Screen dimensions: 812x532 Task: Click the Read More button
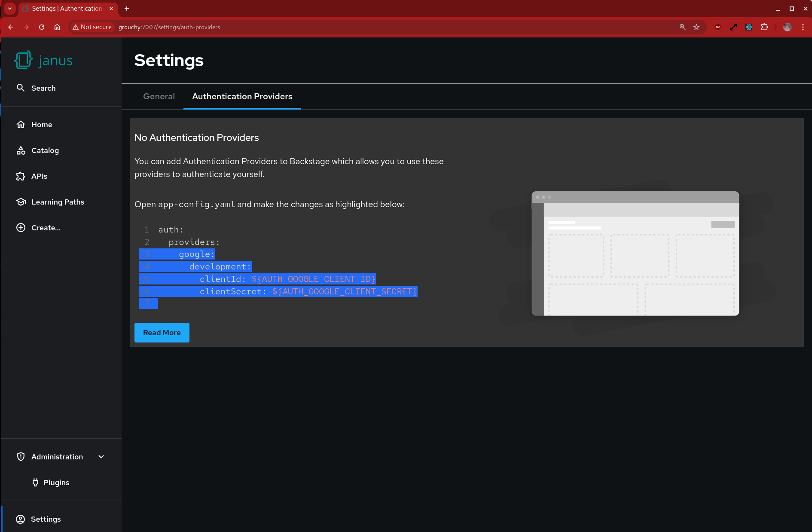162,333
